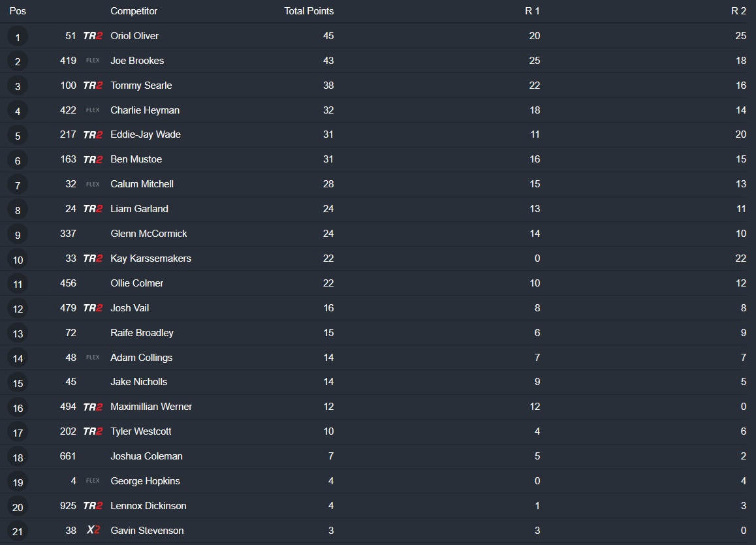Click Ben Mustoe's total points value 31
Image resolution: width=756 pixels, height=545 pixels.
tap(328, 159)
